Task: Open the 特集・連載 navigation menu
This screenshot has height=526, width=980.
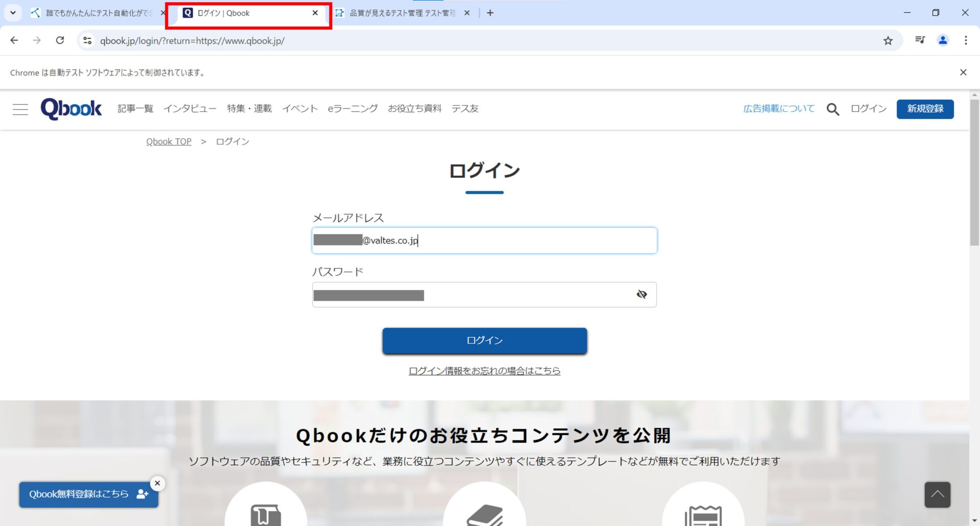Action: click(x=249, y=109)
